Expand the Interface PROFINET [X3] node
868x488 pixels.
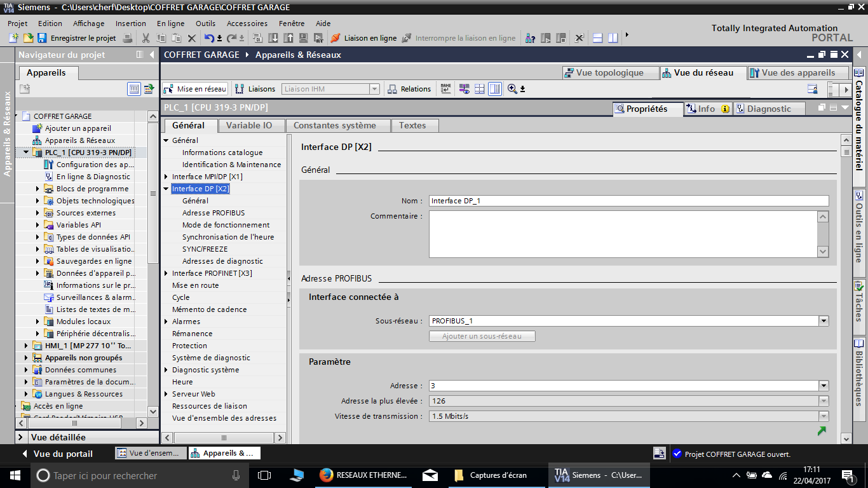click(x=166, y=273)
